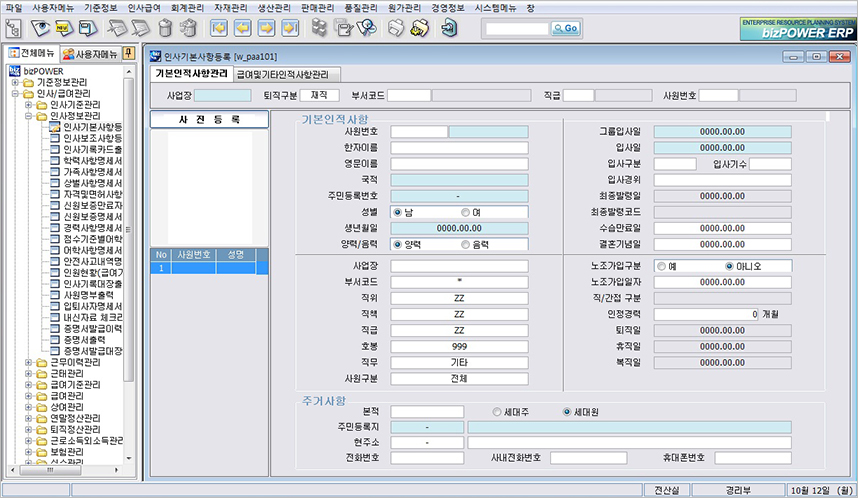The width and height of the screenshot is (858, 498).
Task: Select the 음력 calendar radio button
Action: (465, 245)
